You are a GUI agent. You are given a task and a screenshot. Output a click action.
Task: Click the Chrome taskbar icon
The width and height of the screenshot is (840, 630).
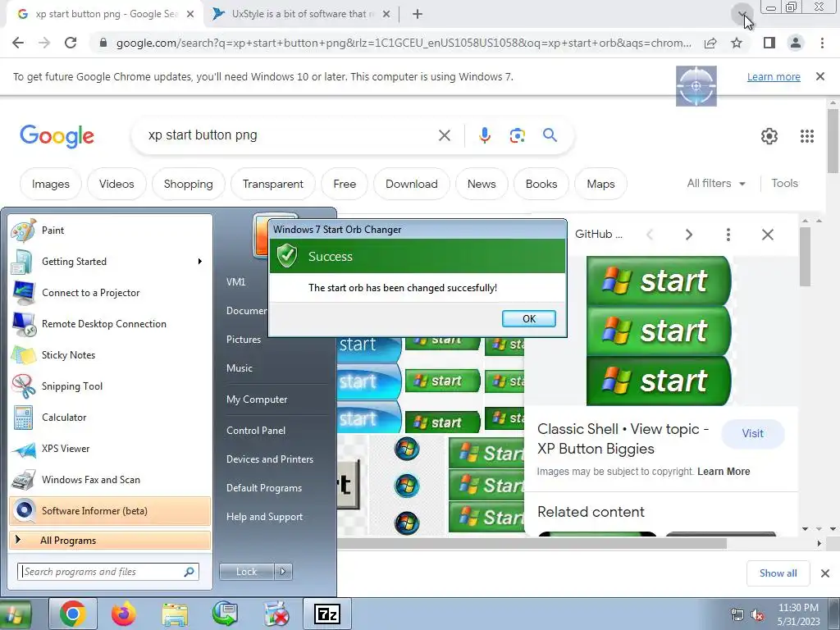pyautogui.click(x=73, y=614)
